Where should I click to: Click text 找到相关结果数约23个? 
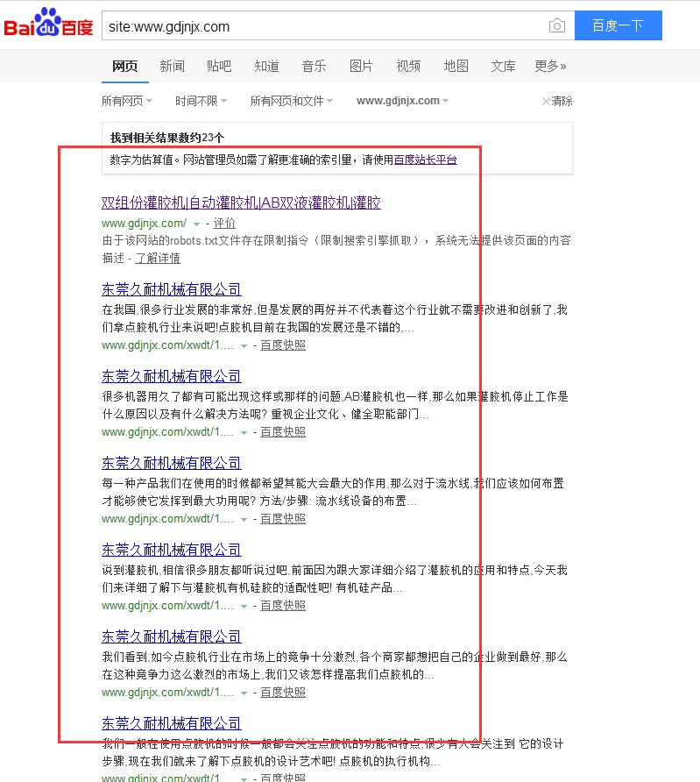coord(167,138)
